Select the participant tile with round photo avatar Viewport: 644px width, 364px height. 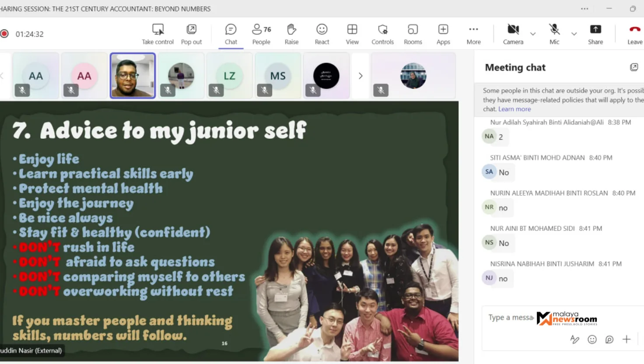[181, 76]
